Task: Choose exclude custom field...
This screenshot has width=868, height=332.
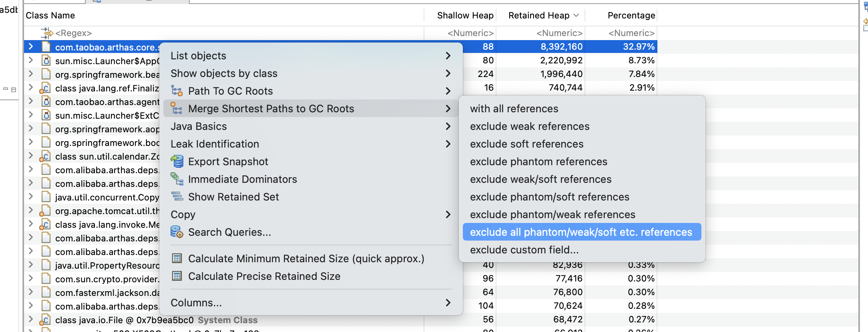Action: coord(582,250)
